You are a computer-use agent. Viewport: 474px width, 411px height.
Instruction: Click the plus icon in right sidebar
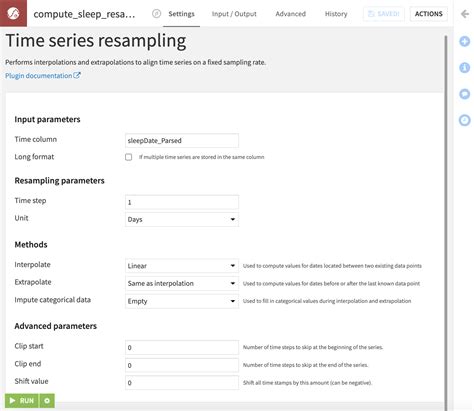coord(464,42)
